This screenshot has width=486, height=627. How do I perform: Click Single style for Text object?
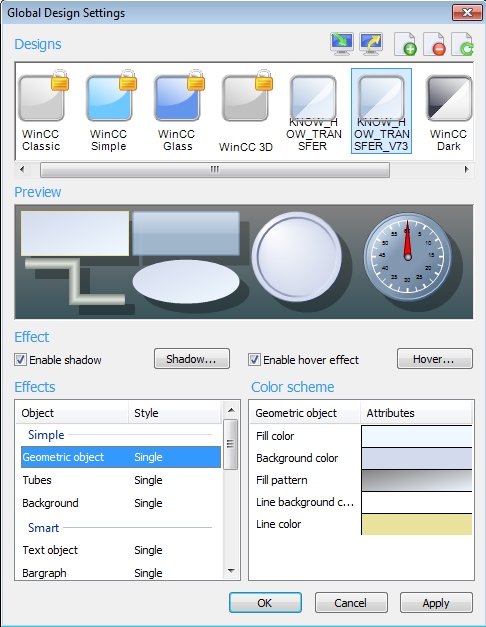(x=148, y=550)
